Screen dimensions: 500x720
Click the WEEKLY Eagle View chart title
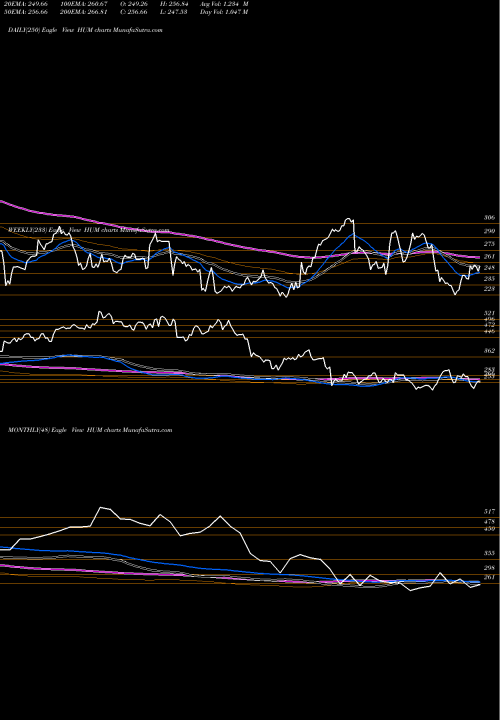(89, 230)
